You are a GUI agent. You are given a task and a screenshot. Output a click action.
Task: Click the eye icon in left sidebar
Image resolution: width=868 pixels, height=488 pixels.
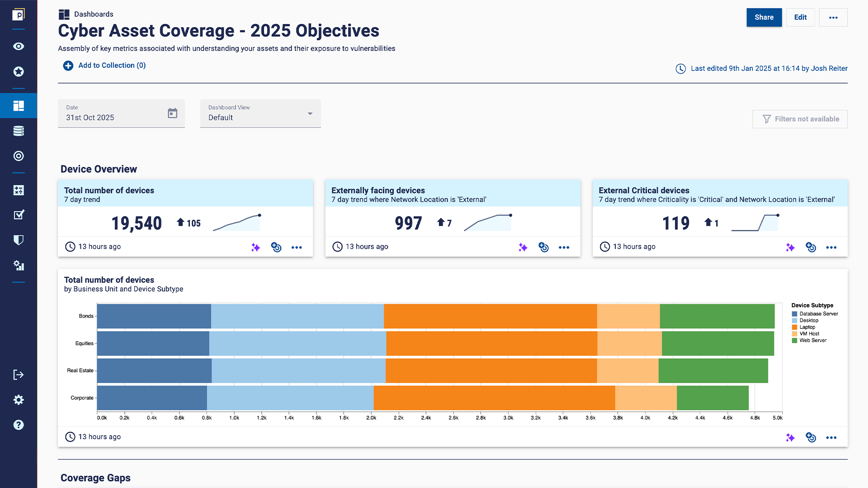click(x=19, y=47)
